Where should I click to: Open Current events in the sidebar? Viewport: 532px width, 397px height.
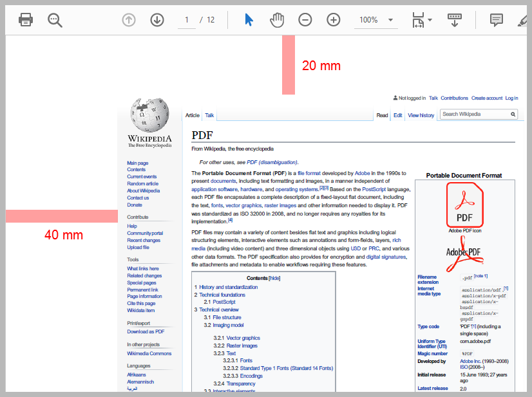142,177
